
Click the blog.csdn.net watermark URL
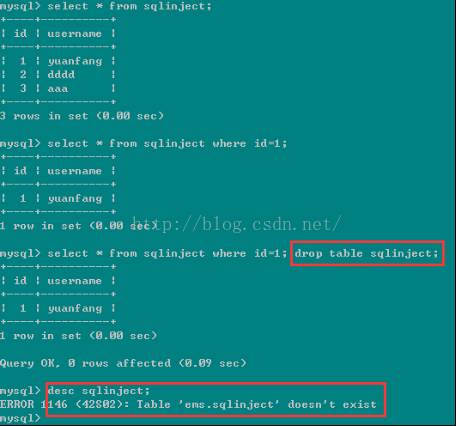point(237,224)
